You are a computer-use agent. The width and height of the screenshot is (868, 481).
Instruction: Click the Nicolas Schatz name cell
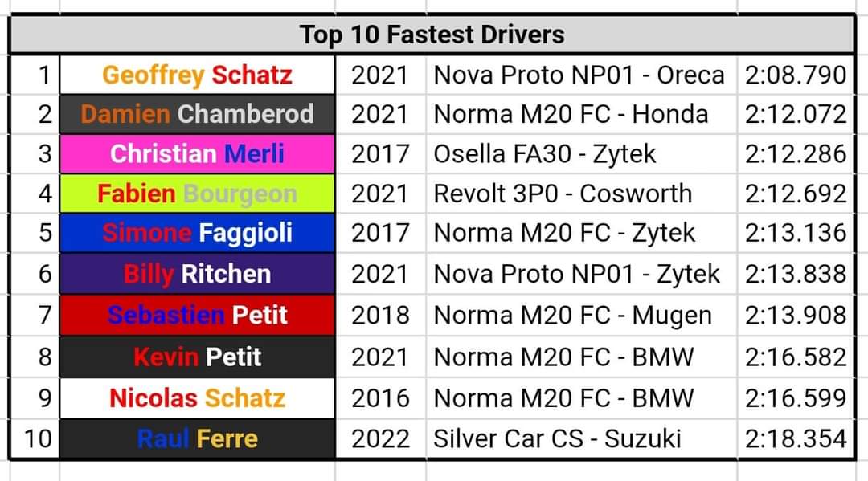197,397
